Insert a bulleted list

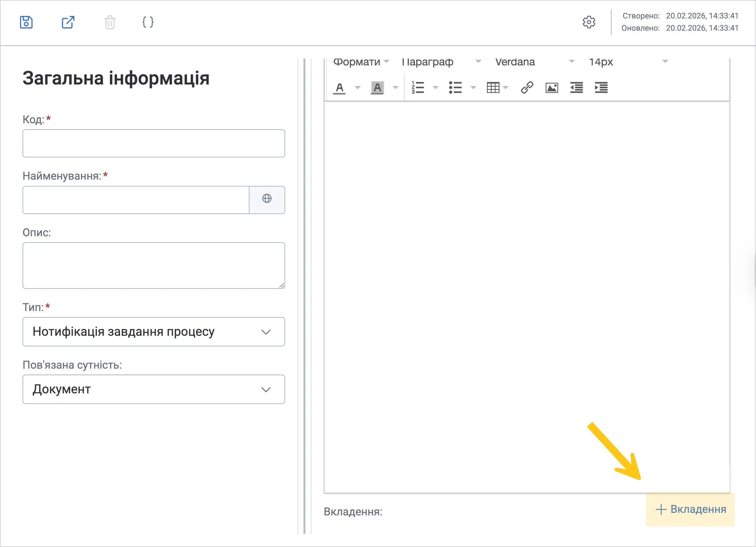pos(455,88)
